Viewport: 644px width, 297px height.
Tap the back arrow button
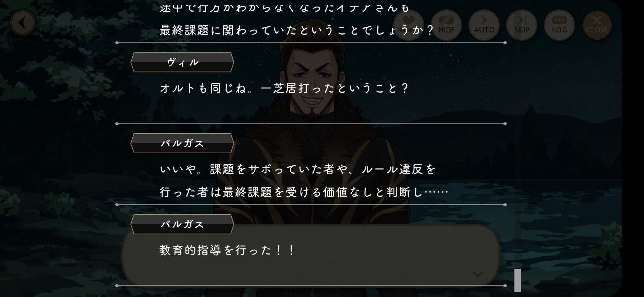pos(23,23)
